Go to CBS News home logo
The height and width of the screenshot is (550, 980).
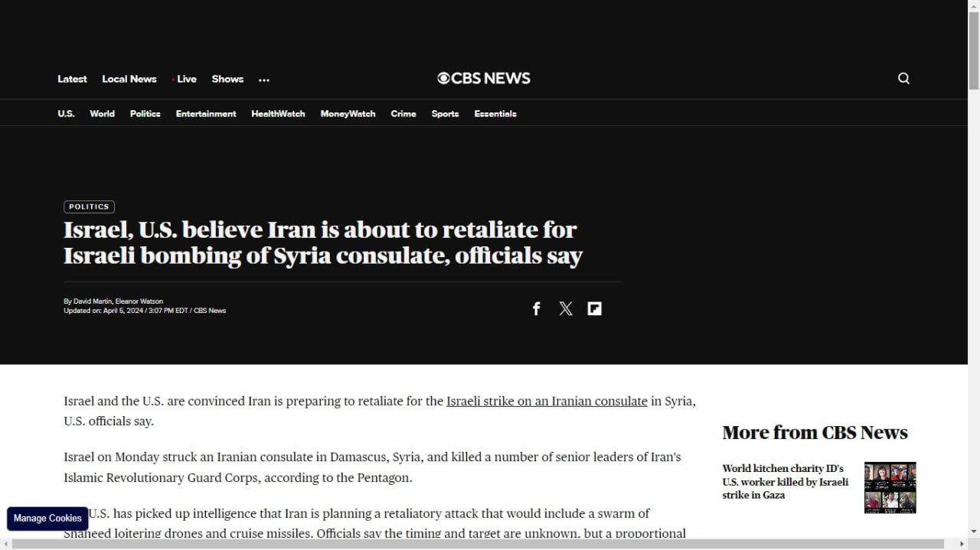484,78
